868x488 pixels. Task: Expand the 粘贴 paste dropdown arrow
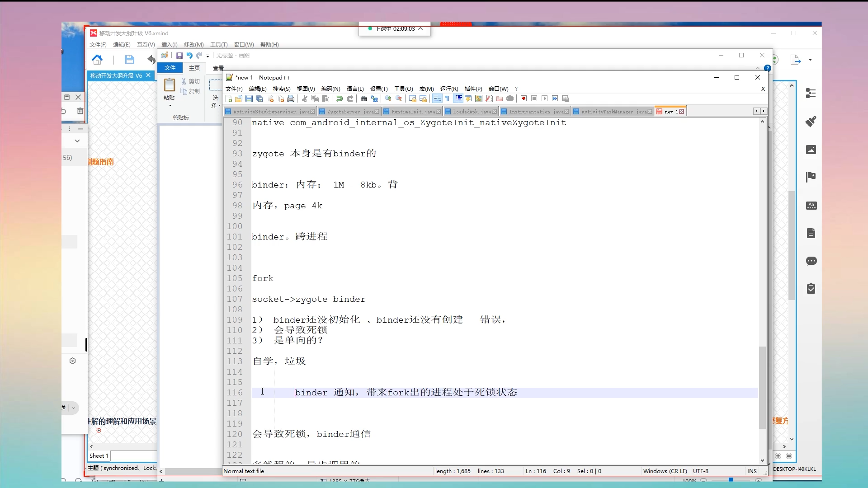[170, 106]
